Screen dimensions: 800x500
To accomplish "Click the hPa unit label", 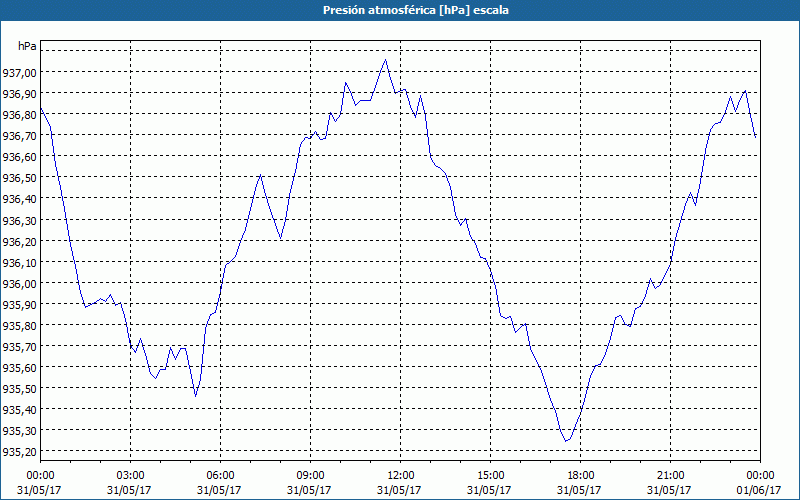I will coord(27,46).
